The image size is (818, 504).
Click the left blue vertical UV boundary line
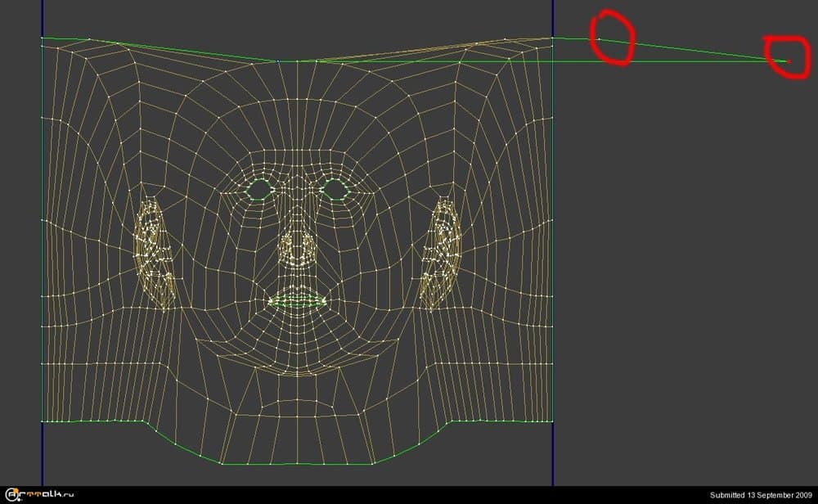[x=42, y=245]
